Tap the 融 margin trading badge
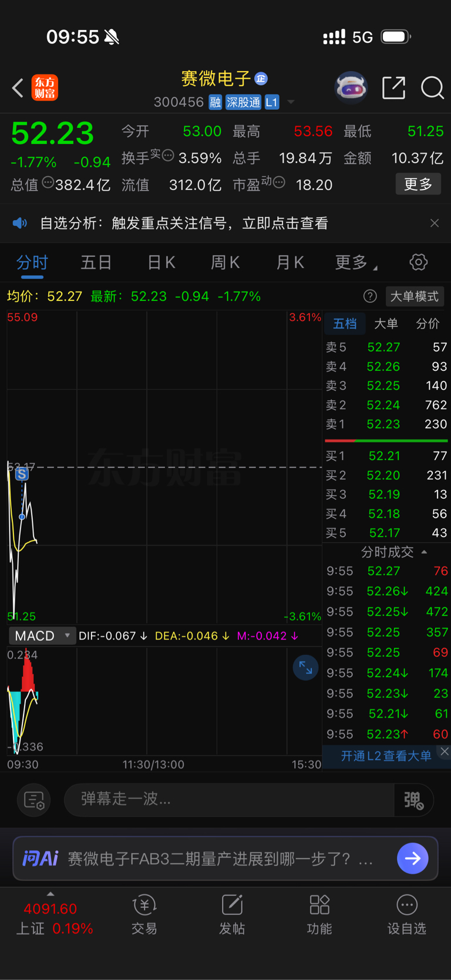The image size is (451, 980). pos(215,102)
